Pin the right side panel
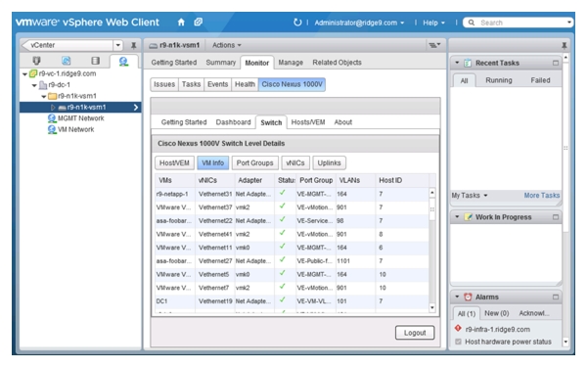 tap(564, 46)
